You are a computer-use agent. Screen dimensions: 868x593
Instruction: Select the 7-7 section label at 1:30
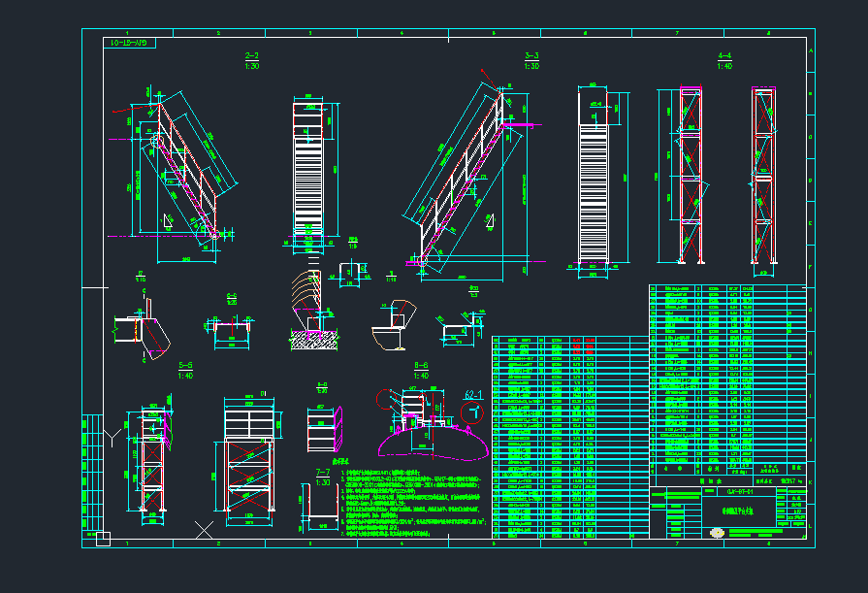click(323, 478)
